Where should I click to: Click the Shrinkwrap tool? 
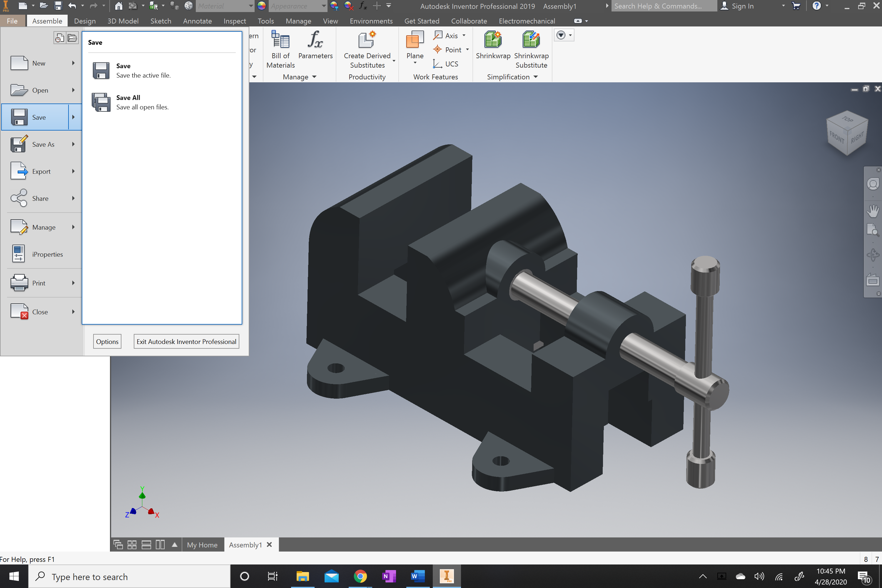493,45
